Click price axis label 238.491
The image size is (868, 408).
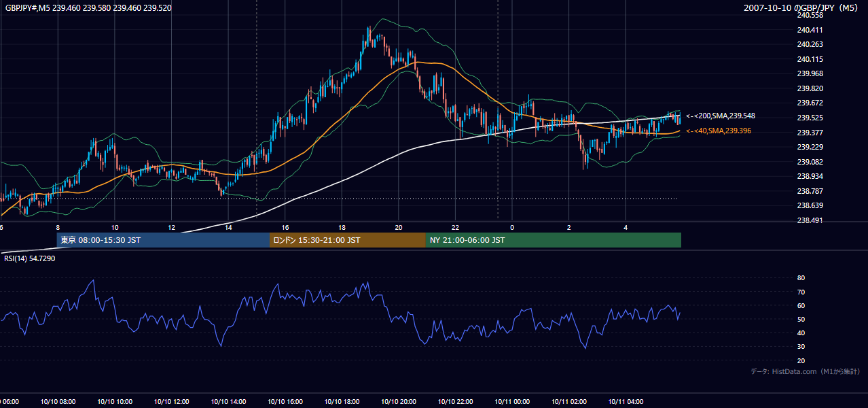tap(810, 220)
